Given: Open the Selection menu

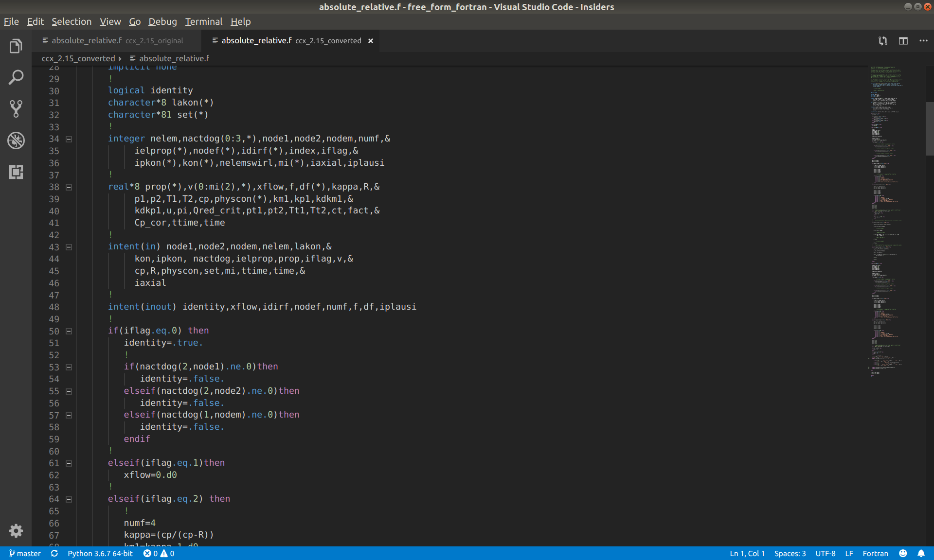Looking at the screenshot, I should [x=72, y=21].
